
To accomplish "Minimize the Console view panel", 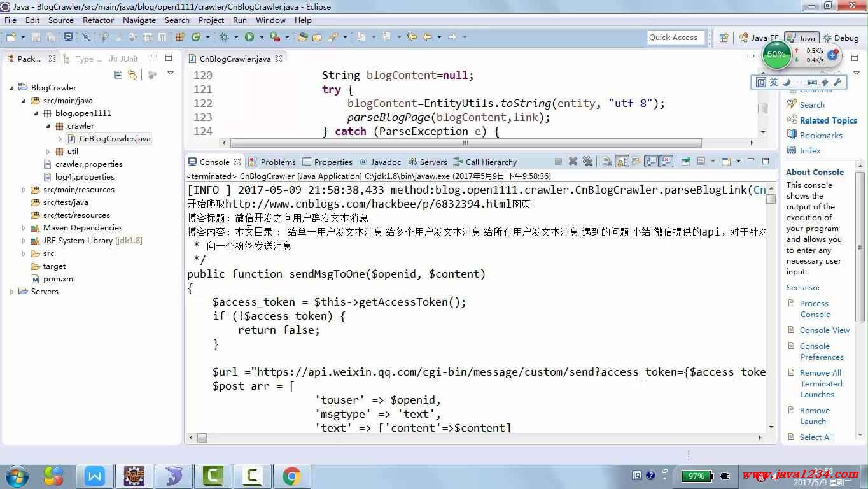I will (x=751, y=161).
